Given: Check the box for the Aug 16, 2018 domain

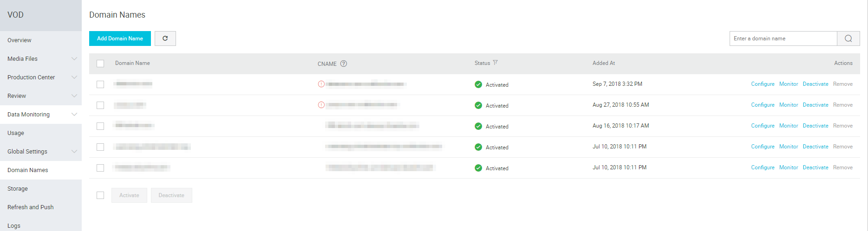Looking at the screenshot, I should pos(100,126).
